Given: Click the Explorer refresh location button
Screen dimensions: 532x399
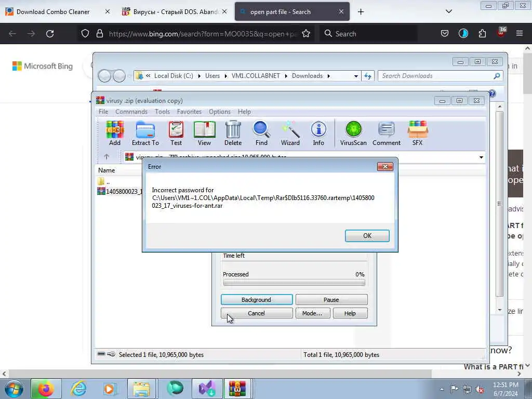Looking at the screenshot, I should click(368, 76).
